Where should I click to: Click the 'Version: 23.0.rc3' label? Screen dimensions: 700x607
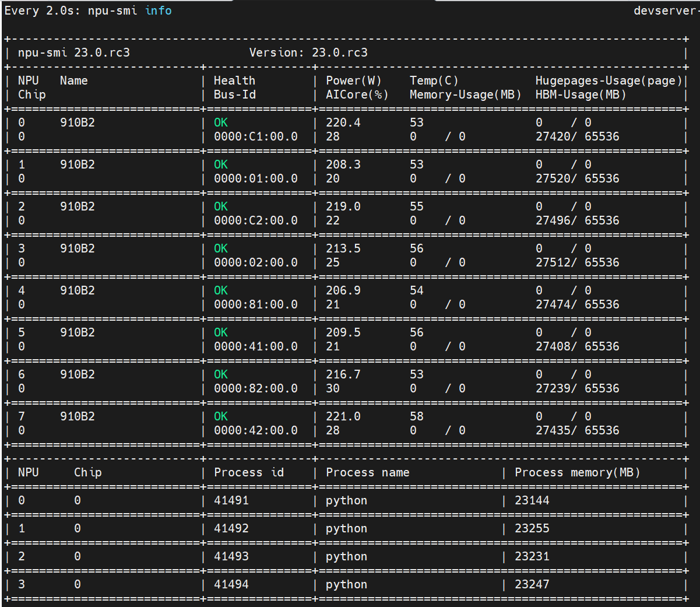pos(308,52)
